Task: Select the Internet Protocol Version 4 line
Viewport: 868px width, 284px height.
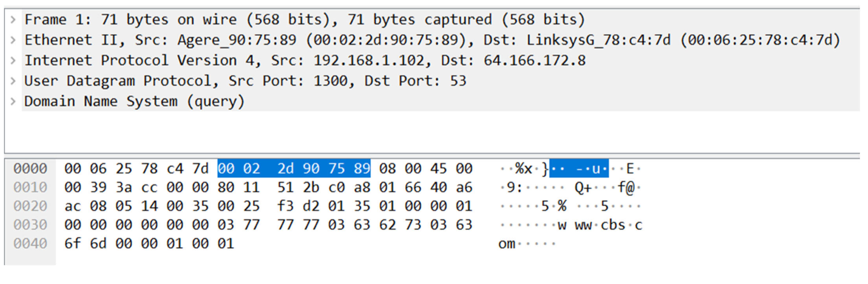Action: (305, 61)
